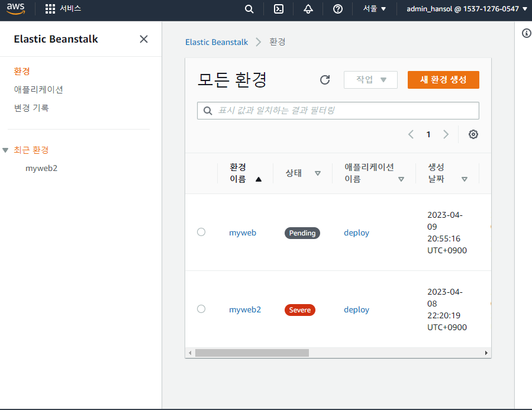Click the 모든 환경 heading
Viewport: 532px width, 410px height.
click(232, 80)
